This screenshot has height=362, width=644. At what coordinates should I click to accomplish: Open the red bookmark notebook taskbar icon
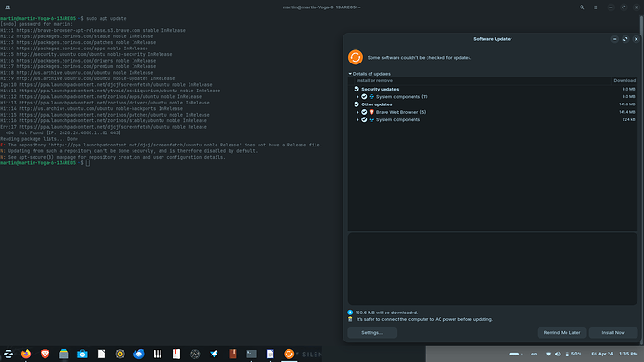tap(176, 354)
